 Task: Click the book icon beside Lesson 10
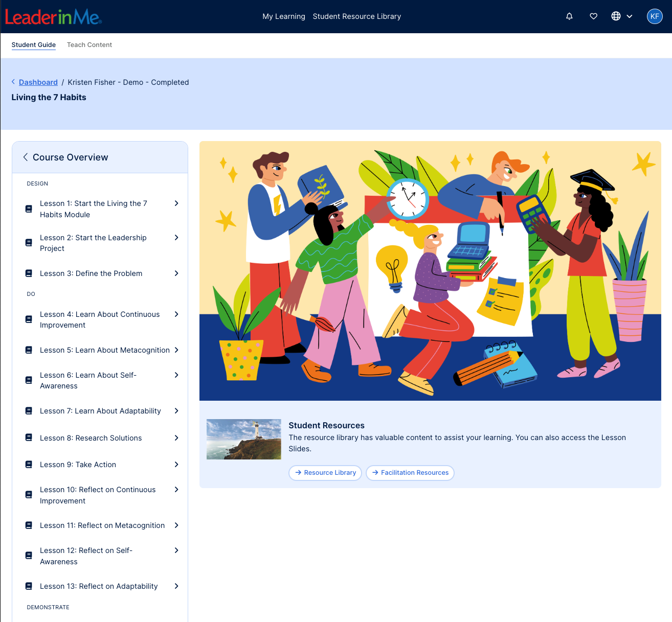tap(29, 495)
